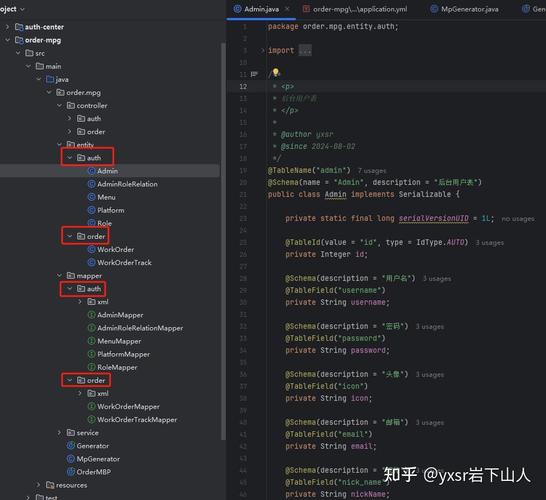Screen dimensions: 546x500
Task: Click the folded import ellipsis
Action: 305,50
